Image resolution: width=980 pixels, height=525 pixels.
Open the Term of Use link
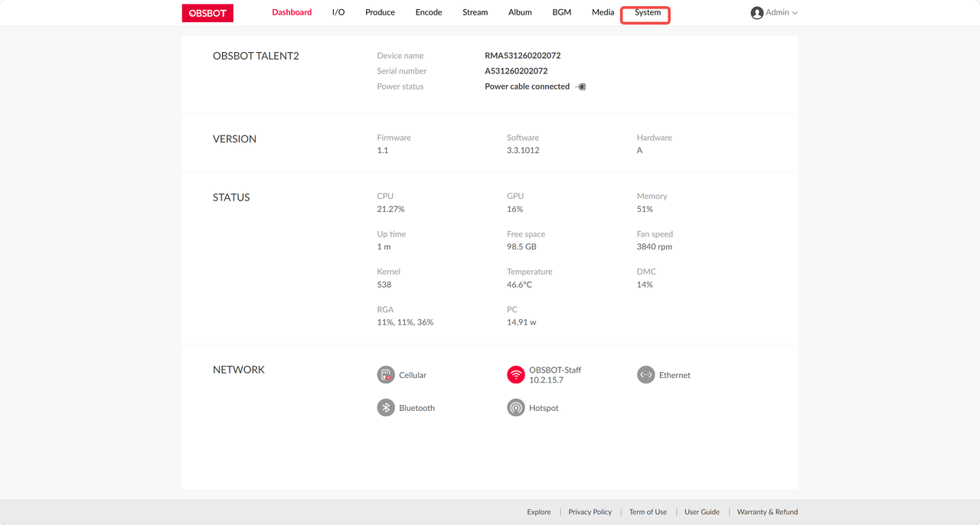click(648, 512)
